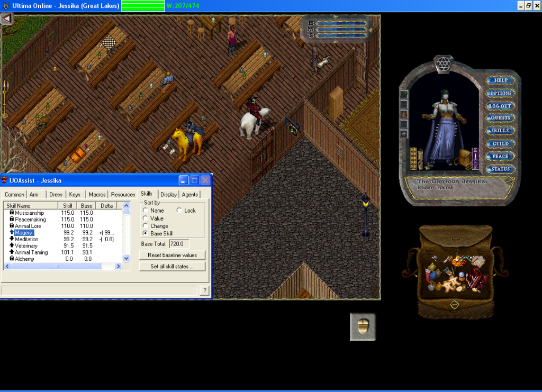
Task: Click Reset baseline values button
Action: (x=172, y=255)
